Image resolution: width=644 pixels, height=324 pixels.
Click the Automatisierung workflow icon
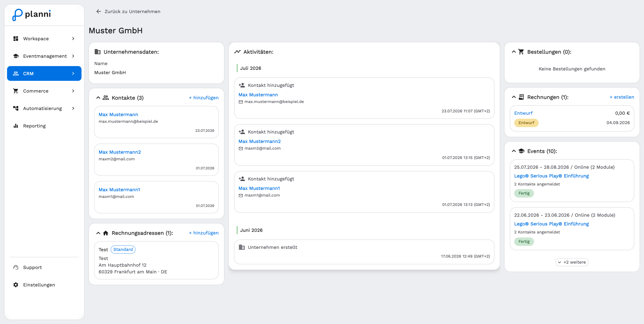pyautogui.click(x=16, y=108)
